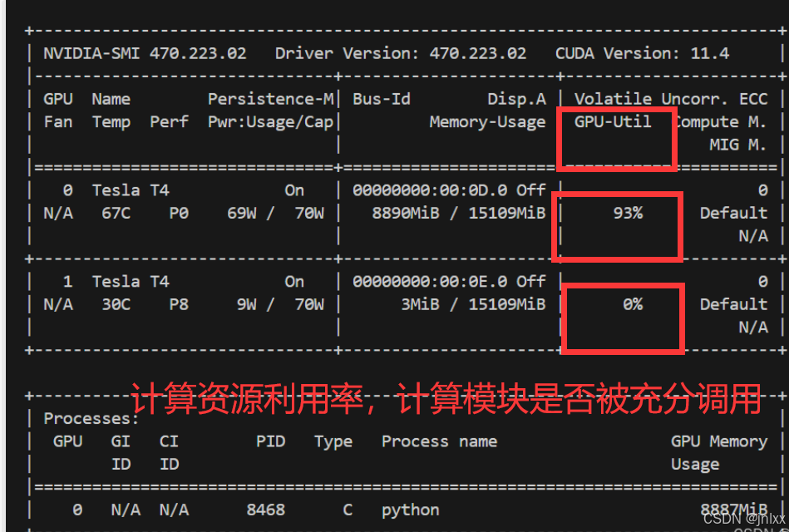Click Tesla T4 name in GPU 1 row

[131, 281]
